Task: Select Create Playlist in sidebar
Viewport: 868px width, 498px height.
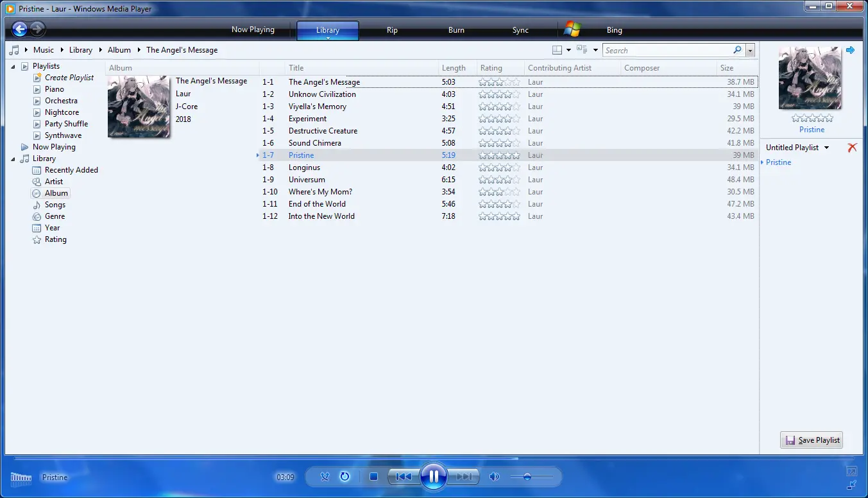Action: (x=69, y=78)
